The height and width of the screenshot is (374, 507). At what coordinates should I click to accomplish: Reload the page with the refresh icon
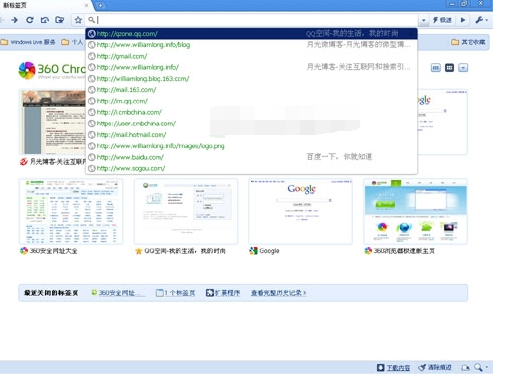(30, 20)
